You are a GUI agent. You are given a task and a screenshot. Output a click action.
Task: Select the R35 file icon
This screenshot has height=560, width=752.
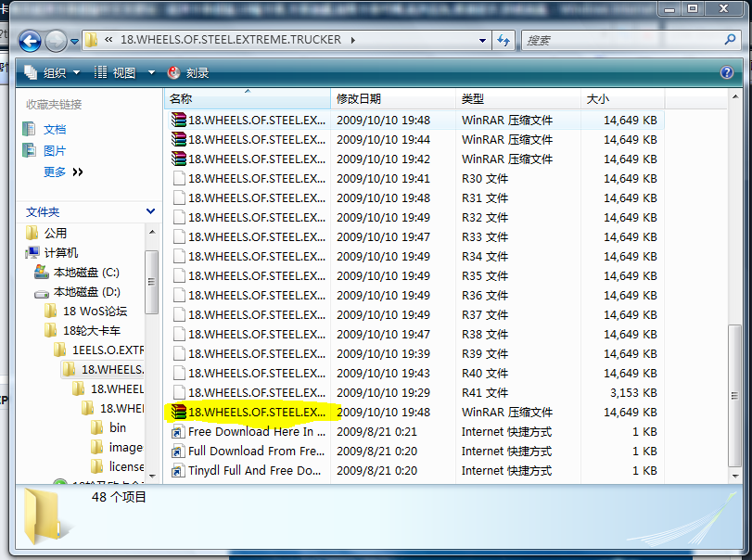(x=178, y=276)
